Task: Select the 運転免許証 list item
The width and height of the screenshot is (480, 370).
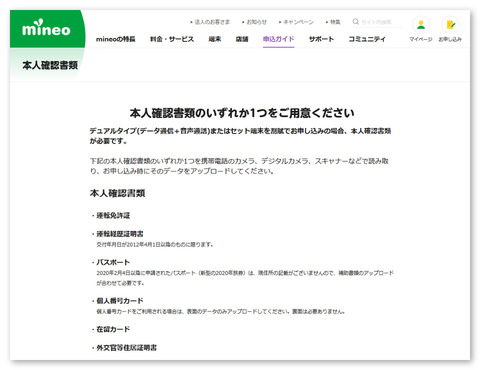Action: [x=113, y=215]
